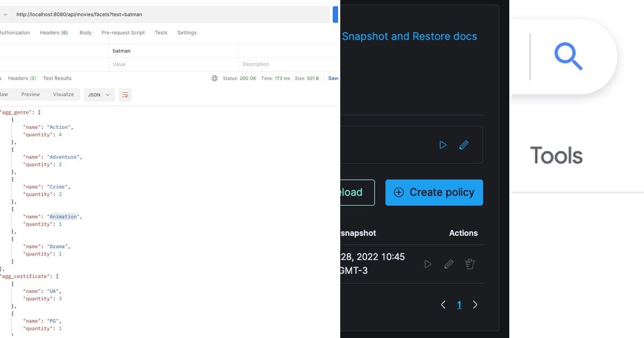Image resolution: width=644 pixels, height=338 pixels.
Task: Edit the snapshot via the Actions pencil icon
Action: [449, 263]
